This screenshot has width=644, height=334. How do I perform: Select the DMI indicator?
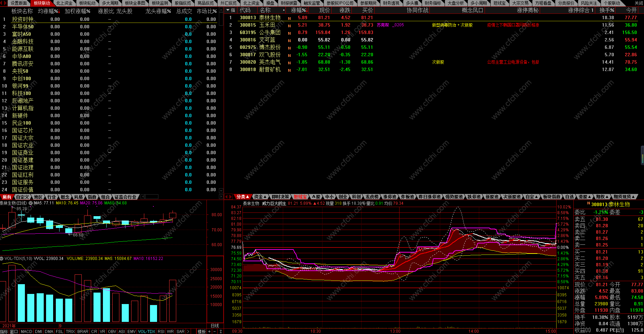tap(39, 332)
